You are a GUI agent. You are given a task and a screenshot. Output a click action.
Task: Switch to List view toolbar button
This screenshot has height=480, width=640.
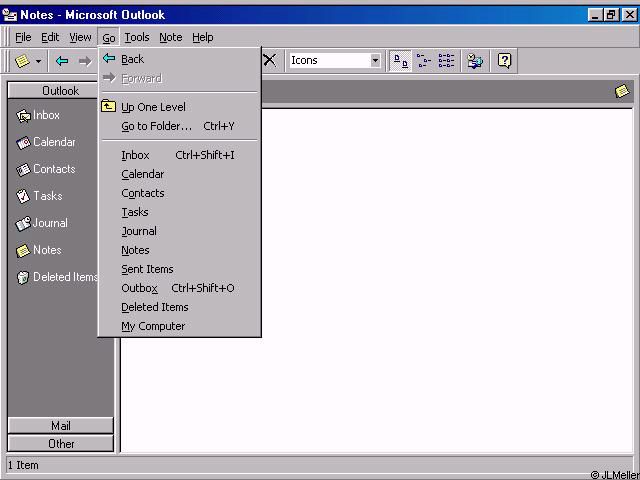[446, 61]
